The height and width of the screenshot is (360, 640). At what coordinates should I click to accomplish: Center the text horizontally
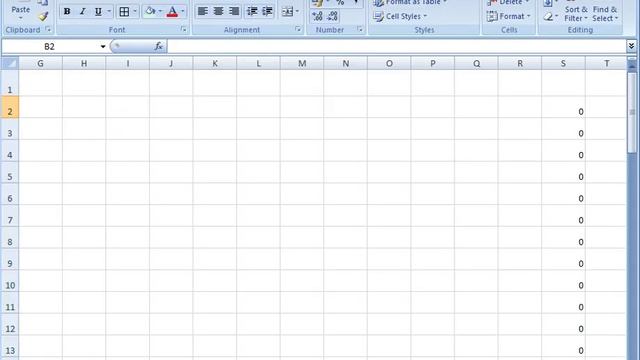(218, 11)
